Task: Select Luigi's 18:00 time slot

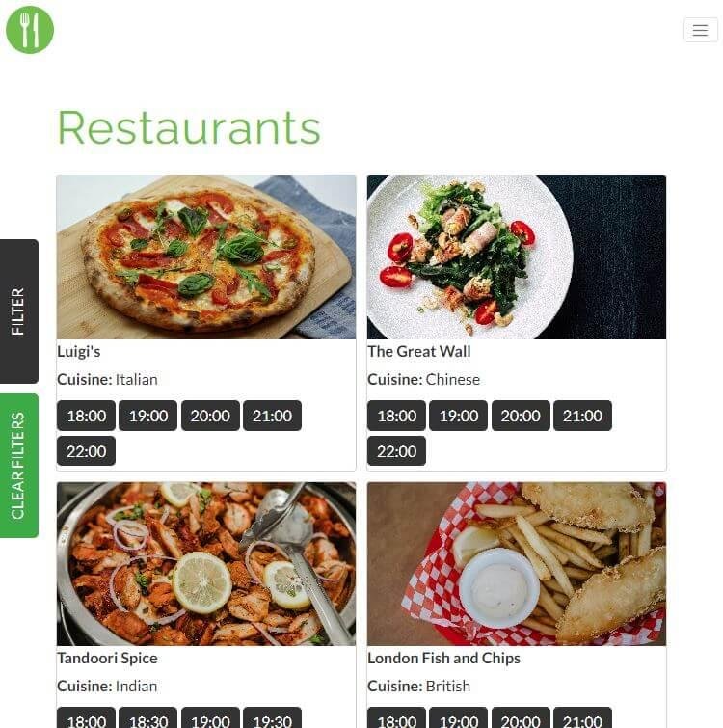Action: pos(87,416)
